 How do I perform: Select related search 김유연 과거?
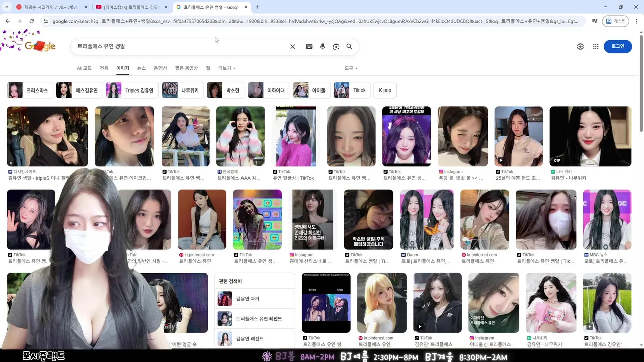coord(255,299)
